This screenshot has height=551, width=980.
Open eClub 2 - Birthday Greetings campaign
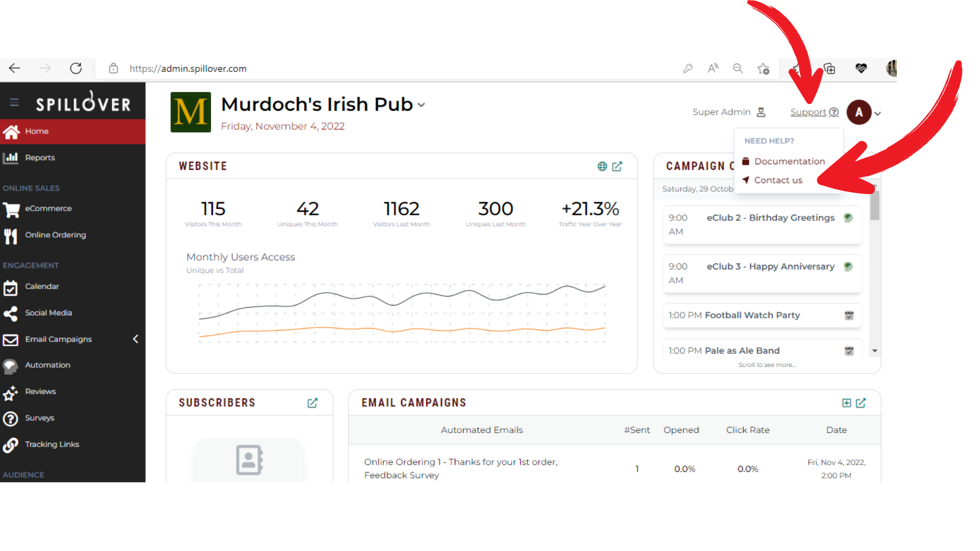pos(762,224)
